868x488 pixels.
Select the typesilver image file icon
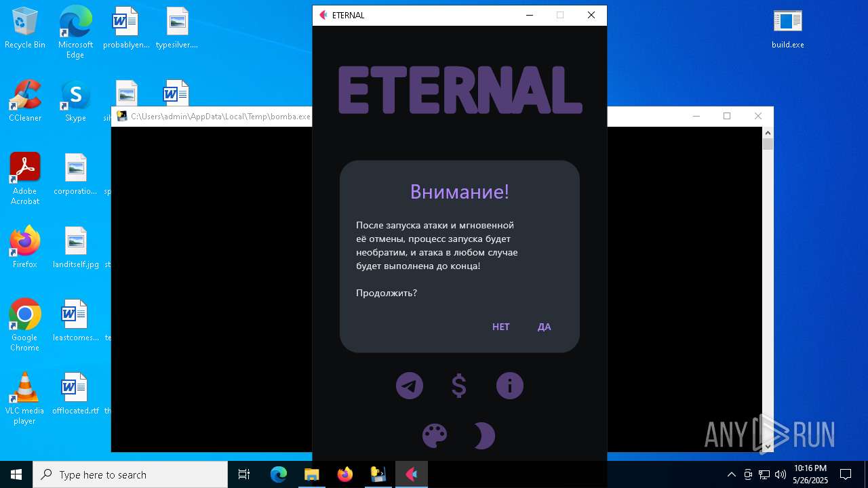[177, 28]
